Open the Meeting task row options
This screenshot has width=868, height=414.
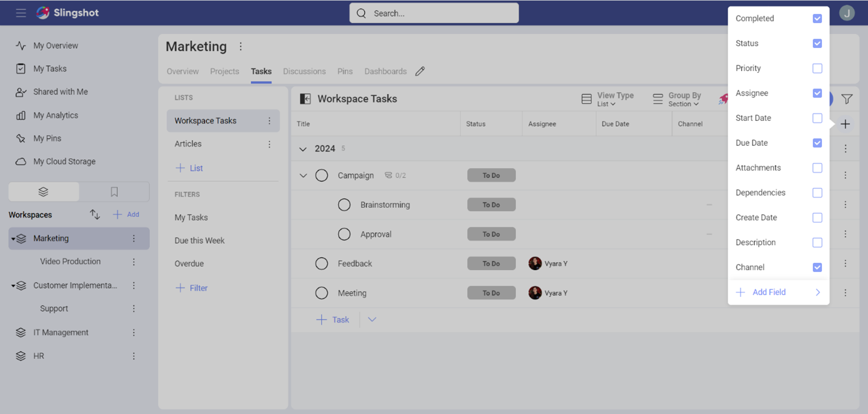click(x=846, y=293)
